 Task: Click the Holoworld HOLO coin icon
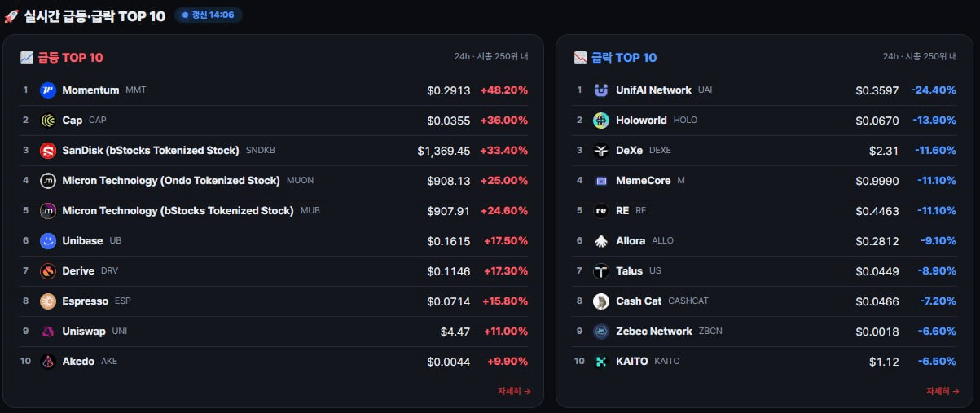601,121
